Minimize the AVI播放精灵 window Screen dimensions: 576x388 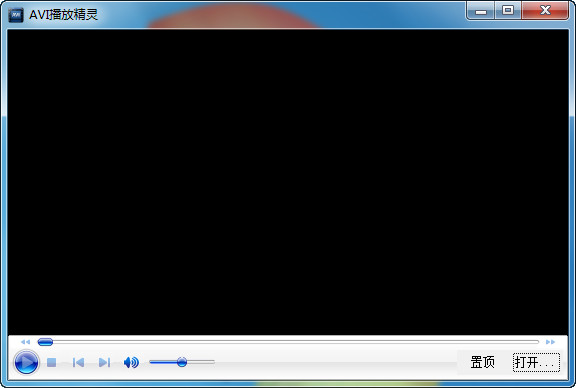click(480, 11)
